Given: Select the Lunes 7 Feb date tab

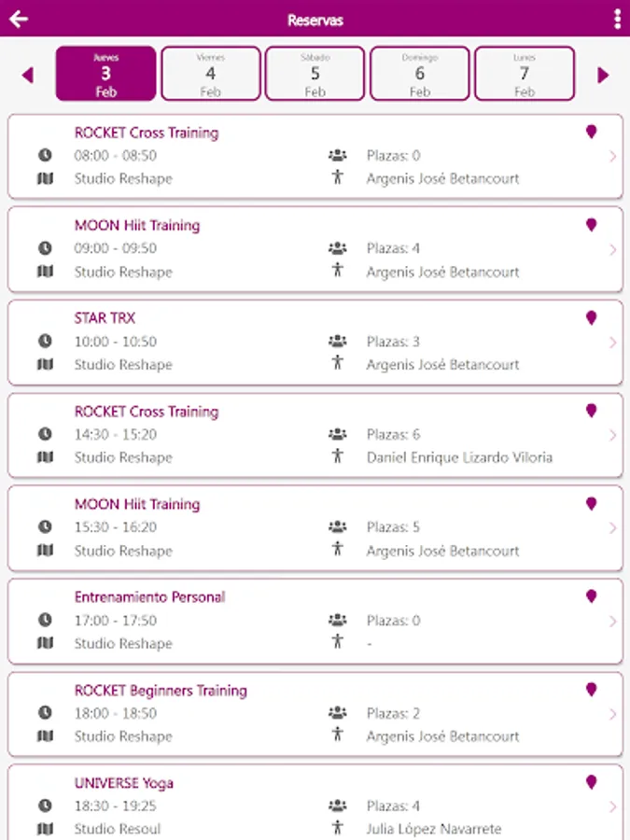Looking at the screenshot, I should pyautogui.click(x=525, y=74).
